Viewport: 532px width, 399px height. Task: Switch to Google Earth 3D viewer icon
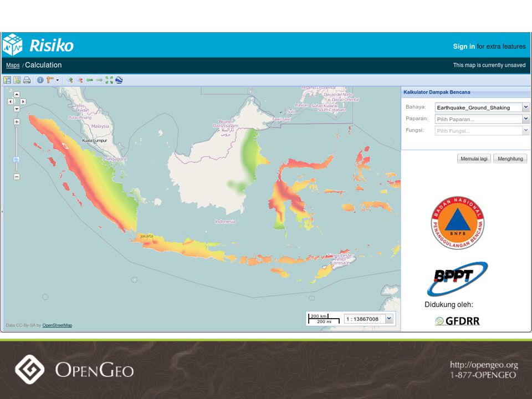pos(119,80)
